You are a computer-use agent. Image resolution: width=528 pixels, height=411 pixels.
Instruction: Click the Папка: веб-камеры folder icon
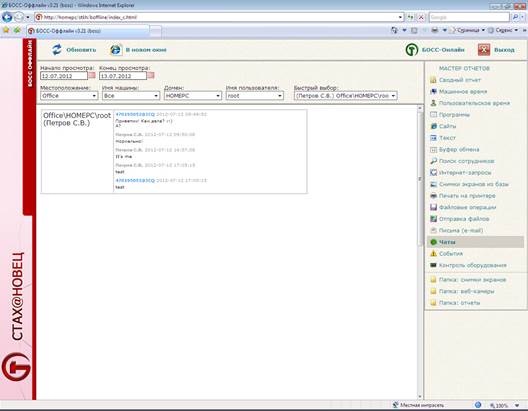pos(433,291)
